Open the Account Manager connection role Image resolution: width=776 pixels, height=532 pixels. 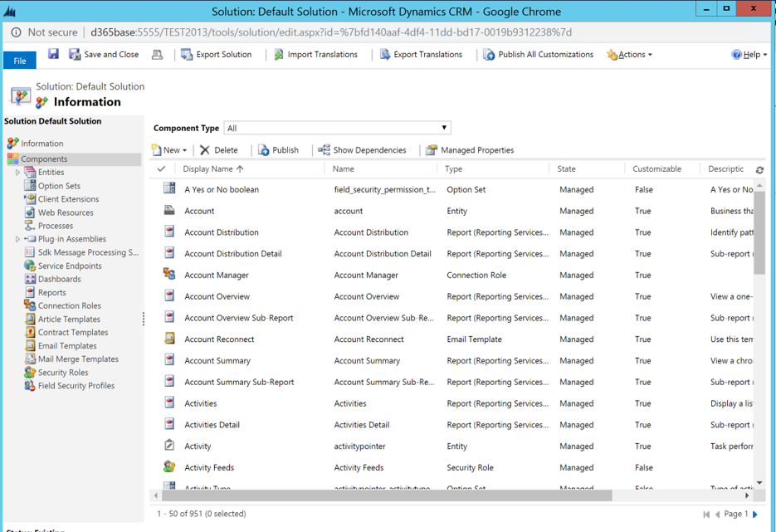click(217, 275)
